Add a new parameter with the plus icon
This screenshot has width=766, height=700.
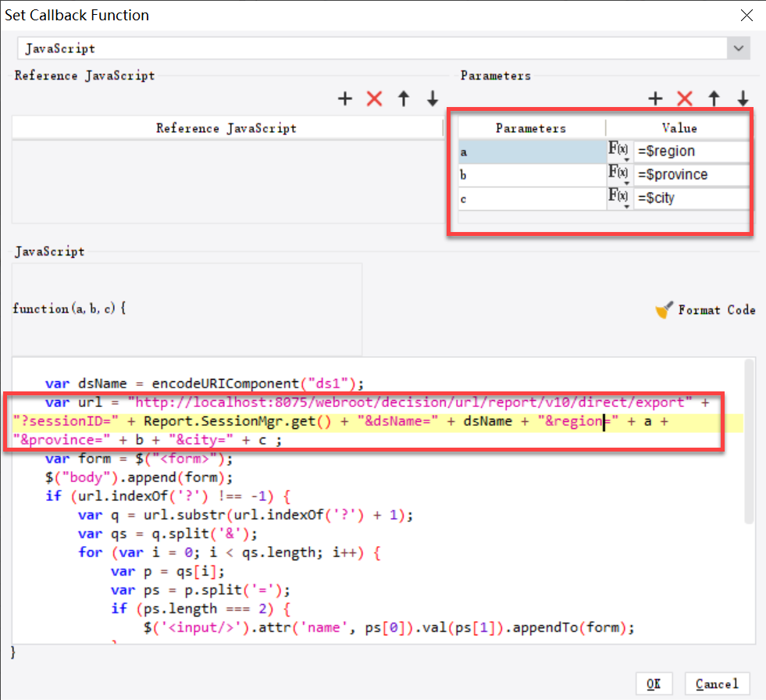click(655, 98)
